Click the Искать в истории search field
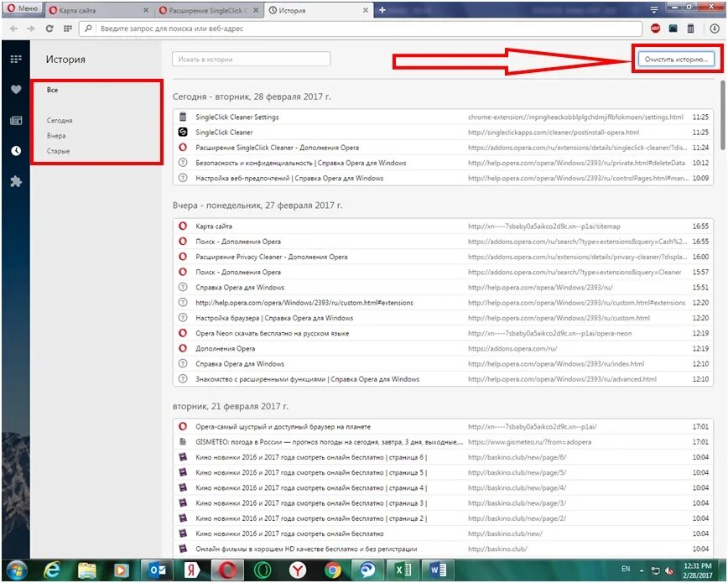 point(251,59)
